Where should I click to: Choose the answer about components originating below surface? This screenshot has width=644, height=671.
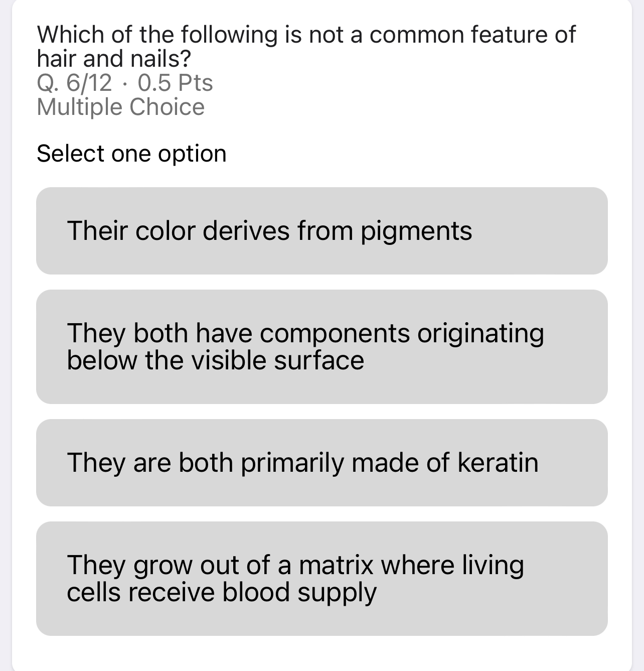pos(321,345)
